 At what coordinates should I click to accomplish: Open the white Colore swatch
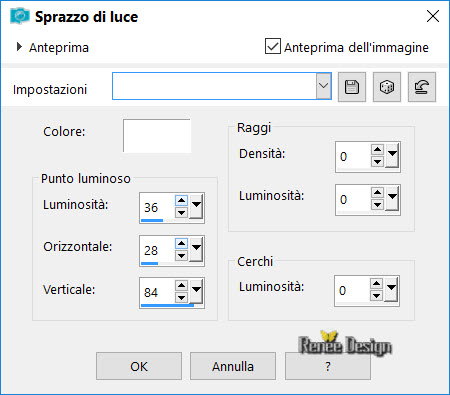pos(157,136)
